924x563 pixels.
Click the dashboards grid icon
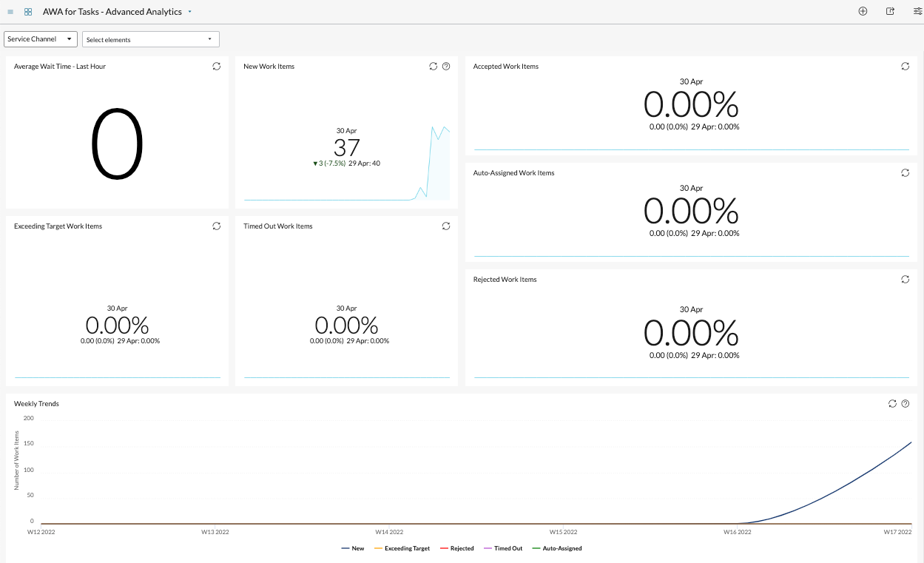point(28,12)
